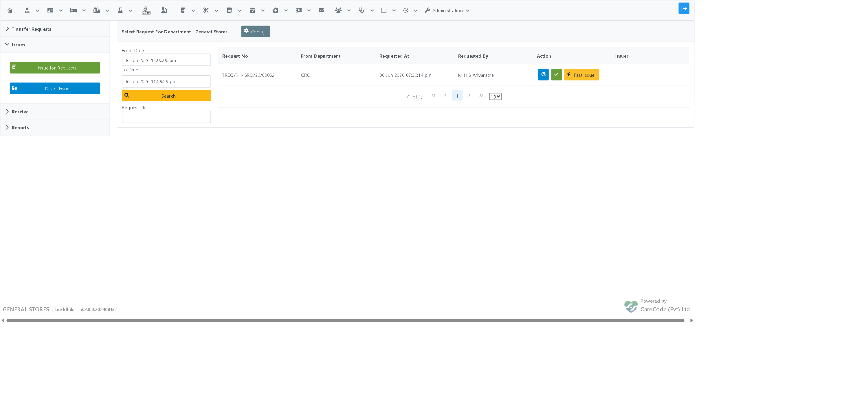Click requester M H B Ariyaratne

tap(476, 75)
